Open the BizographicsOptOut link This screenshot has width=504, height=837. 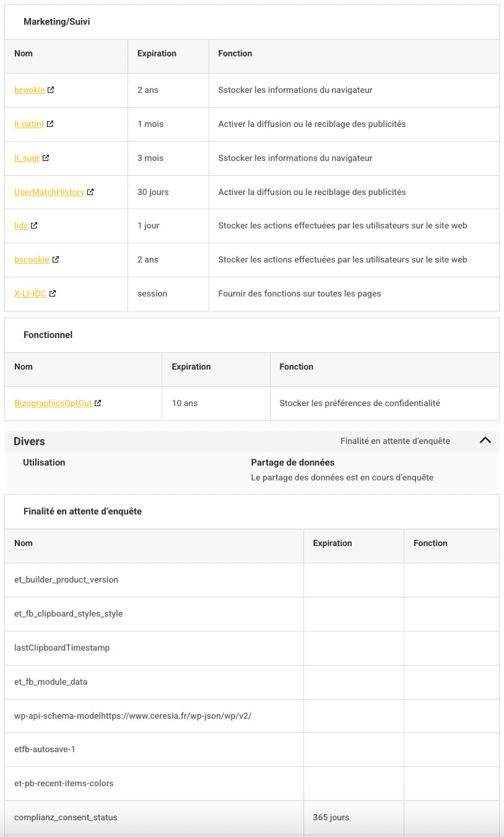(53, 403)
